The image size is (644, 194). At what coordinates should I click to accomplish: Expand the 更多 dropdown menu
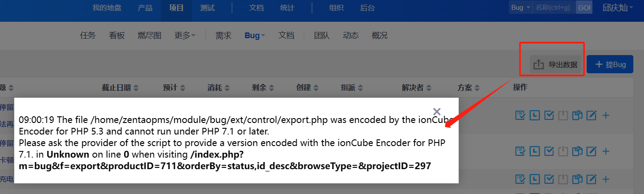click(x=185, y=36)
